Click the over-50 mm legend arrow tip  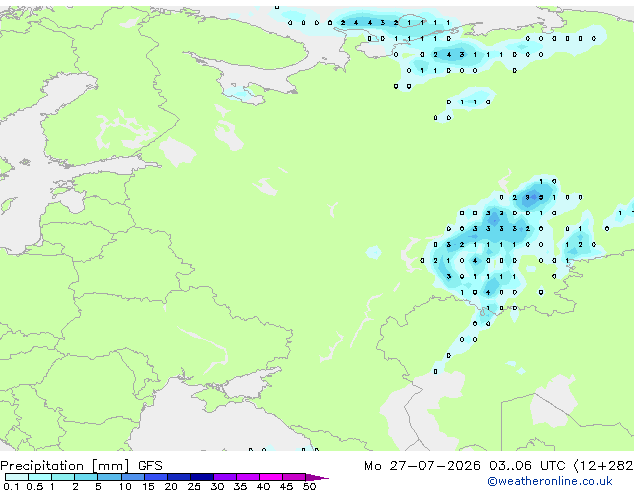317,477
